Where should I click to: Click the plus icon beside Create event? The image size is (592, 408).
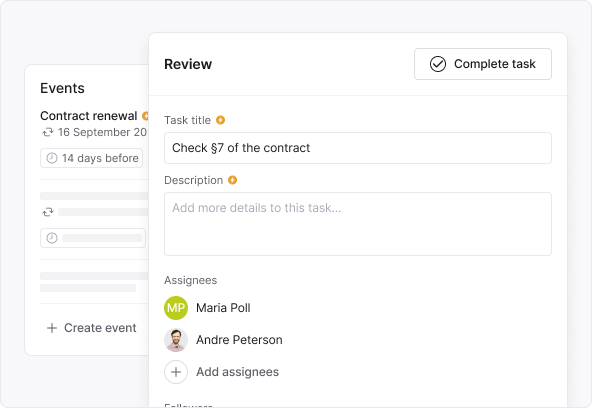[52, 328]
